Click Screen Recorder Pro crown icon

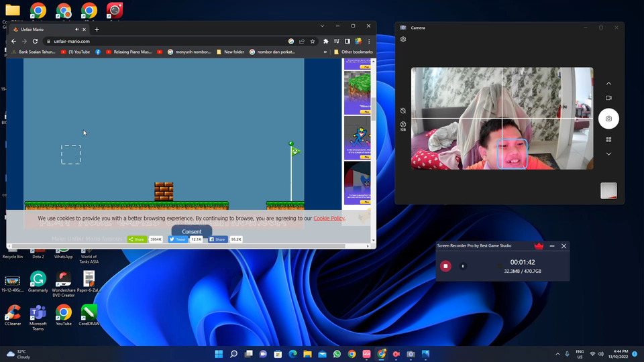[x=539, y=246]
